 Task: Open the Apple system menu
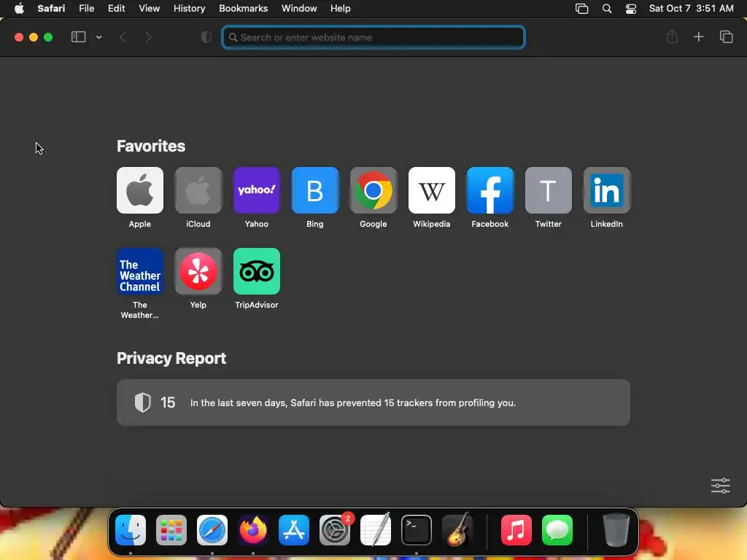pyautogui.click(x=19, y=9)
